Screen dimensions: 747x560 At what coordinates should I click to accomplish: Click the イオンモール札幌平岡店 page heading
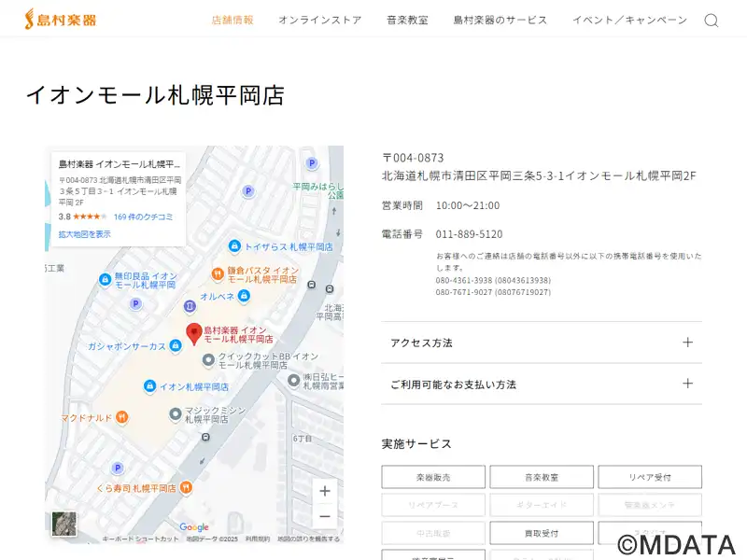tap(155, 95)
